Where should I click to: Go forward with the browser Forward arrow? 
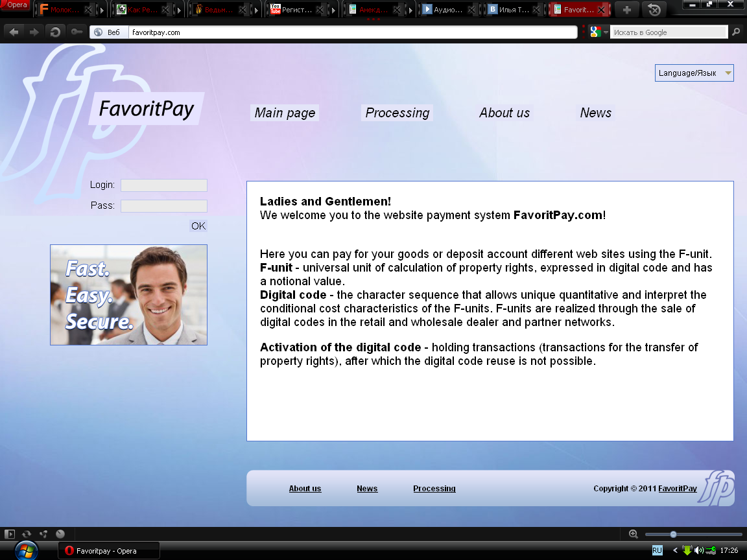pyautogui.click(x=34, y=32)
